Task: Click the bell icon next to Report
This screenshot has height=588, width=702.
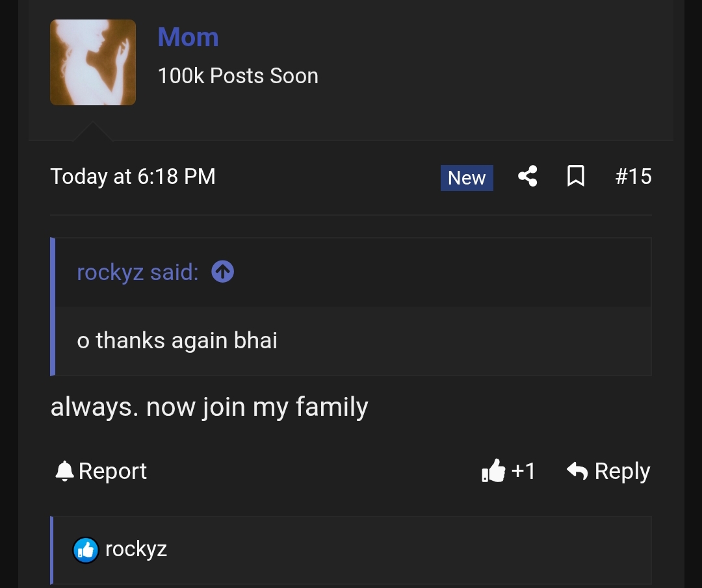Action: coord(64,472)
